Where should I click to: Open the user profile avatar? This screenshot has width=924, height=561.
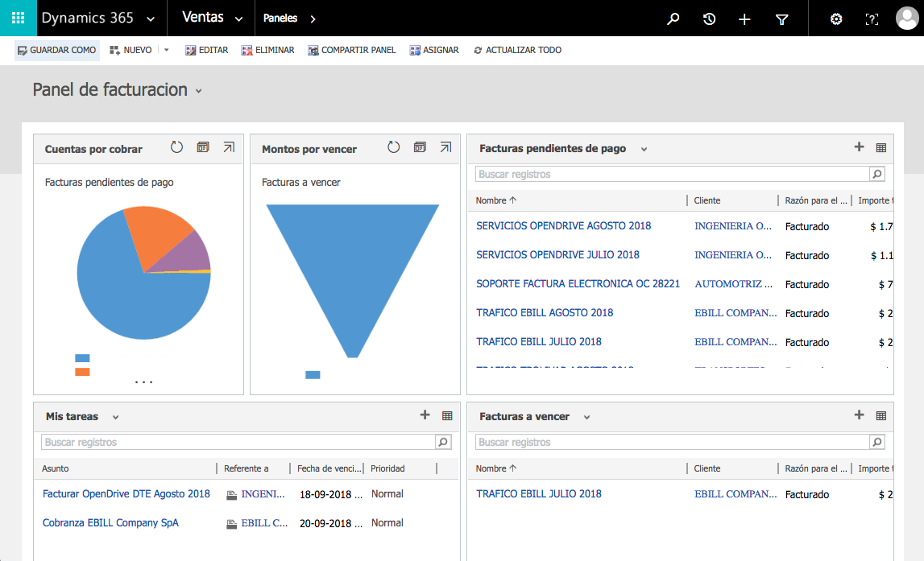point(907,19)
